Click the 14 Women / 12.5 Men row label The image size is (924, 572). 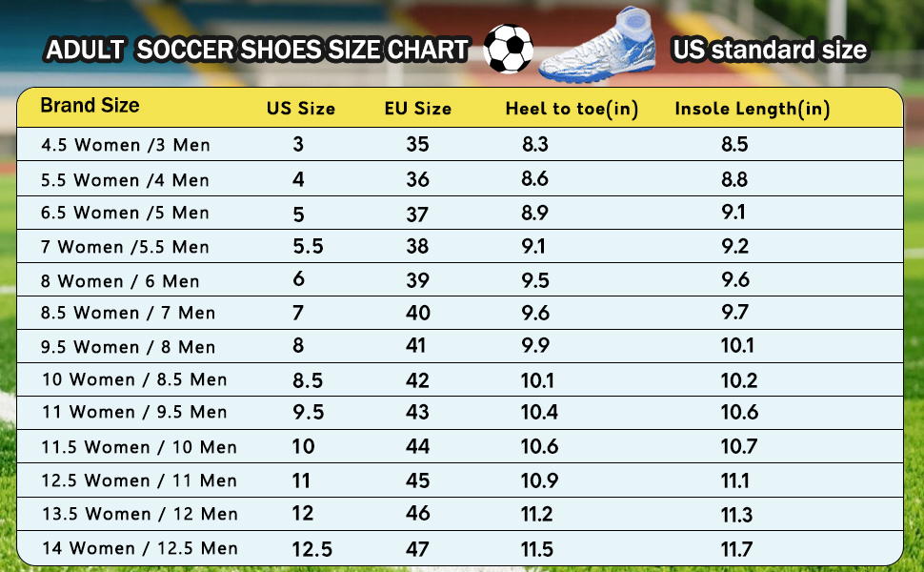[140, 548]
